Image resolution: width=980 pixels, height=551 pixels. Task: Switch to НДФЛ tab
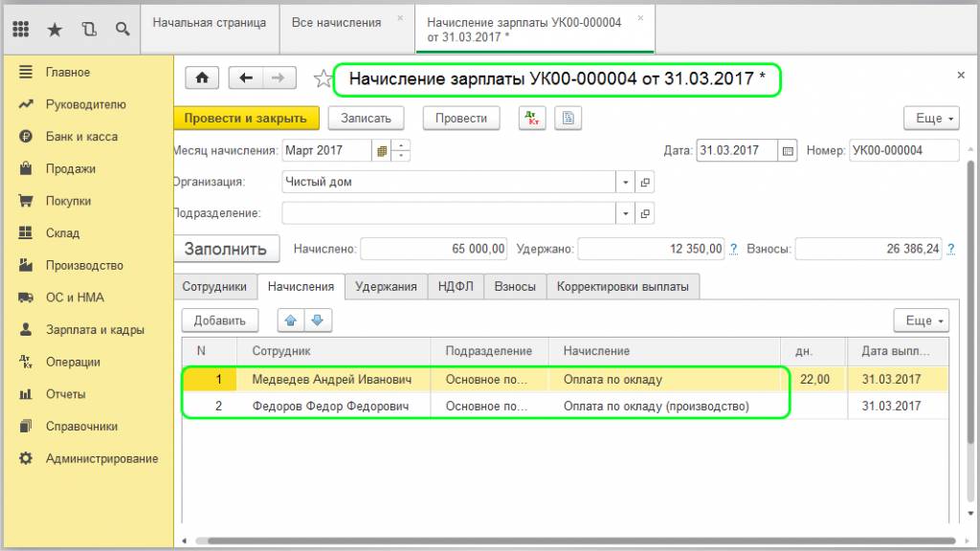pos(456,287)
